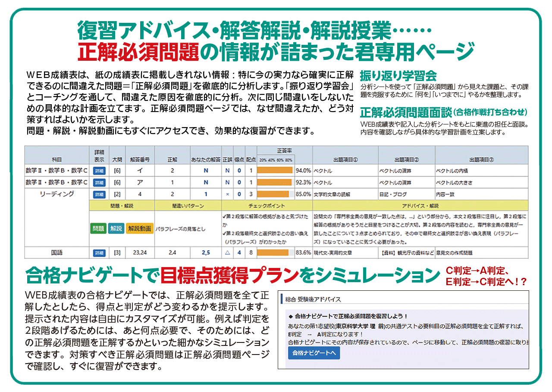The image size is (552, 392).
Task: Click the teal 解説 button
Action: click(116, 228)
